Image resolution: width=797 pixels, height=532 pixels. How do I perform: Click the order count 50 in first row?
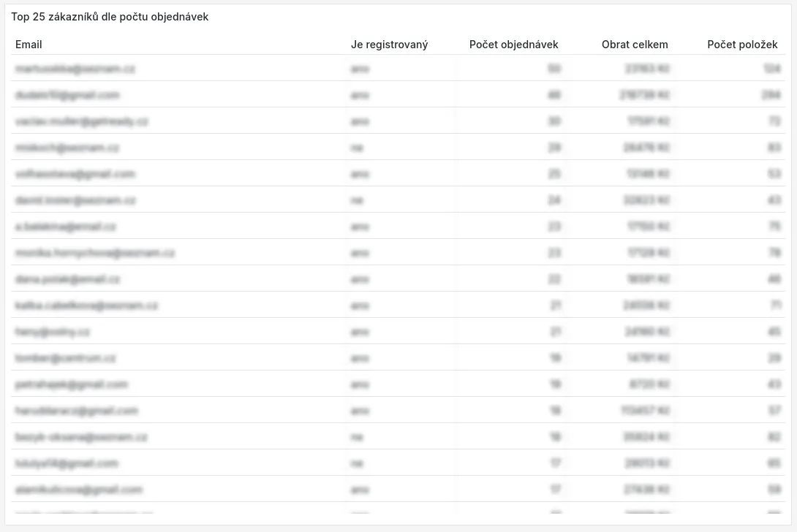pos(554,69)
